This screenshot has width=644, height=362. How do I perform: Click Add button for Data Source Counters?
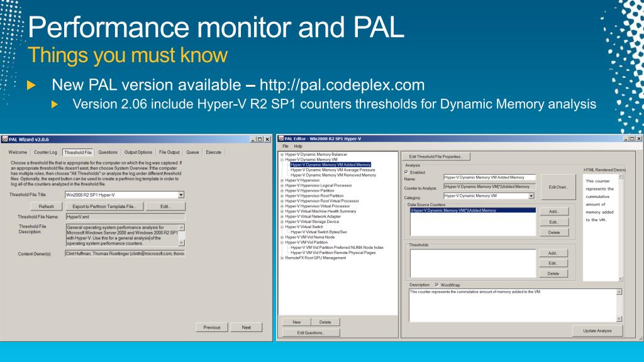pyautogui.click(x=553, y=212)
